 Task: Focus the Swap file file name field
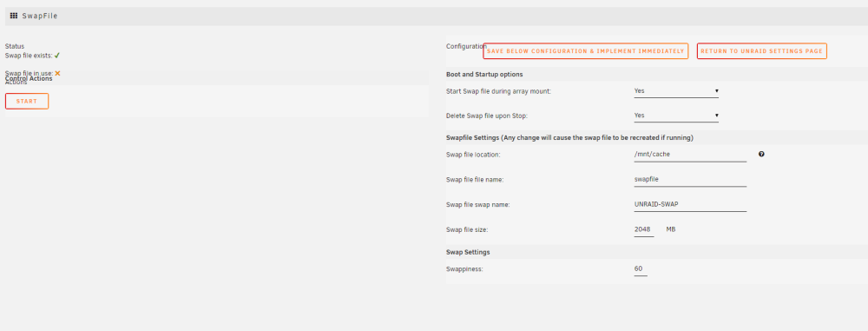pyautogui.click(x=690, y=180)
